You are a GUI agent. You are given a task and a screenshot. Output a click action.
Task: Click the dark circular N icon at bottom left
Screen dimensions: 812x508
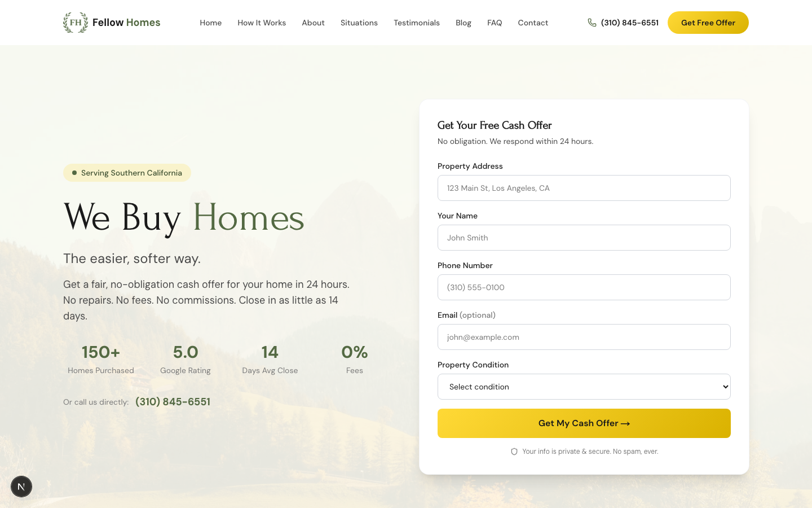tap(21, 487)
